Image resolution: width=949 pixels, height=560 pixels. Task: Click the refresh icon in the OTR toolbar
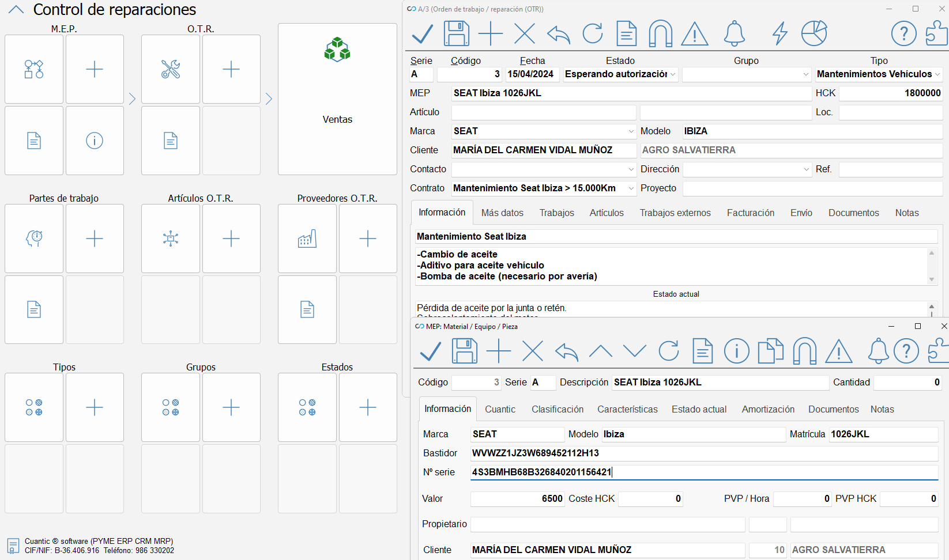tap(593, 33)
